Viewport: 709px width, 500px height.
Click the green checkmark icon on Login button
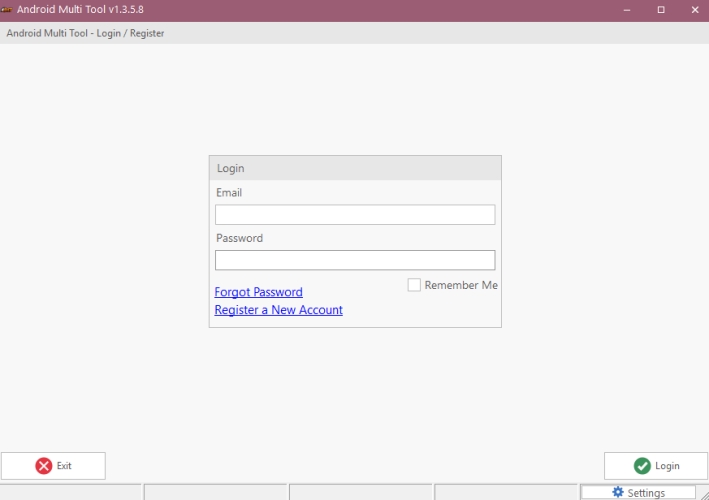tap(642, 466)
